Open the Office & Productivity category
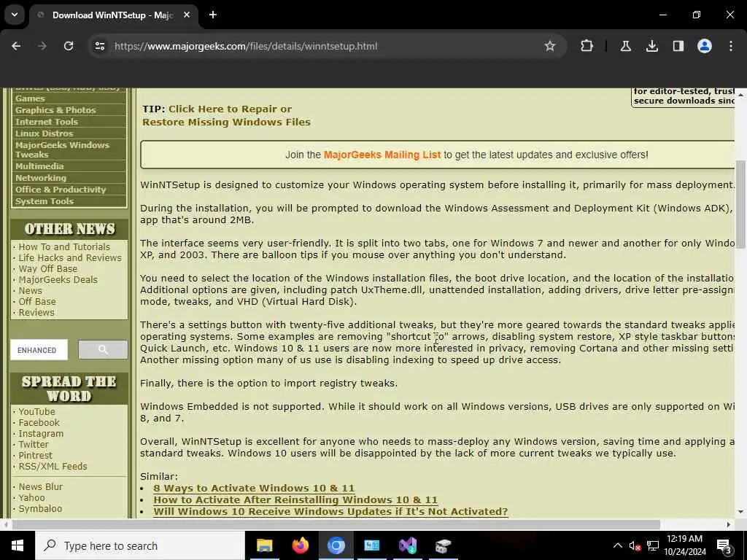Screen dimensions: 747x560 pyautogui.click(x=61, y=190)
